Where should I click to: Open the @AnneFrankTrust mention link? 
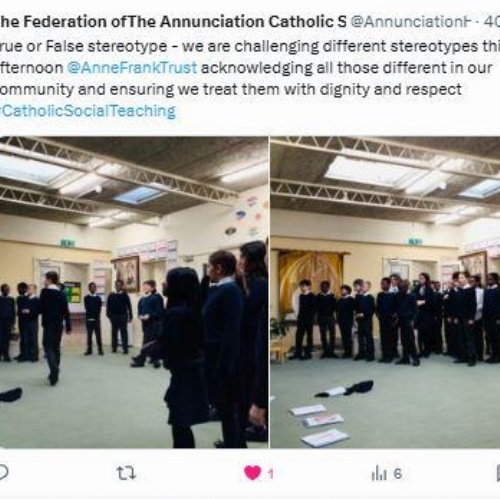click(132, 68)
